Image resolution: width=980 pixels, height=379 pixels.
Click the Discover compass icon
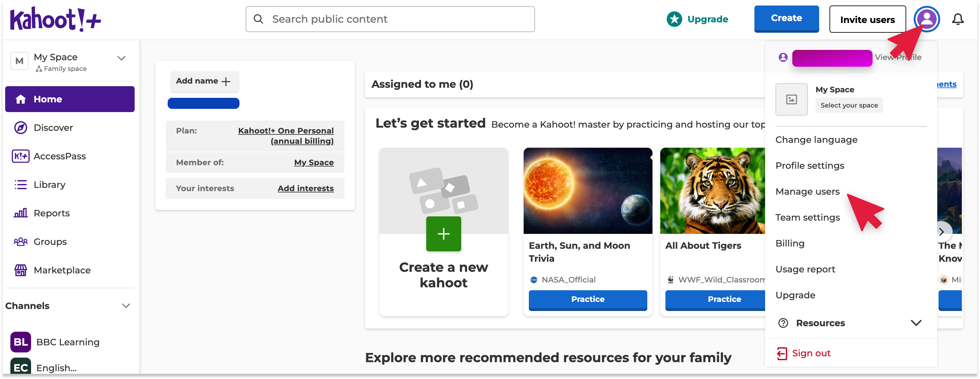(20, 128)
